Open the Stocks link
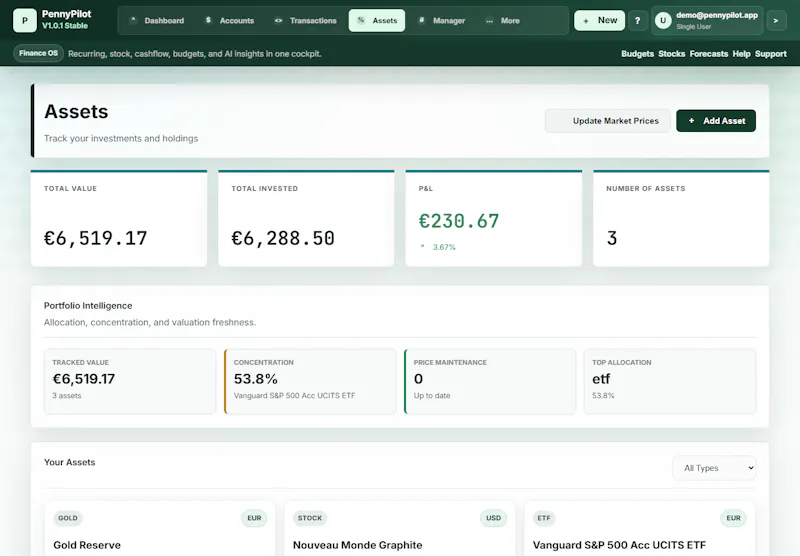Screen dimensions: 800x556 tap(671, 54)
